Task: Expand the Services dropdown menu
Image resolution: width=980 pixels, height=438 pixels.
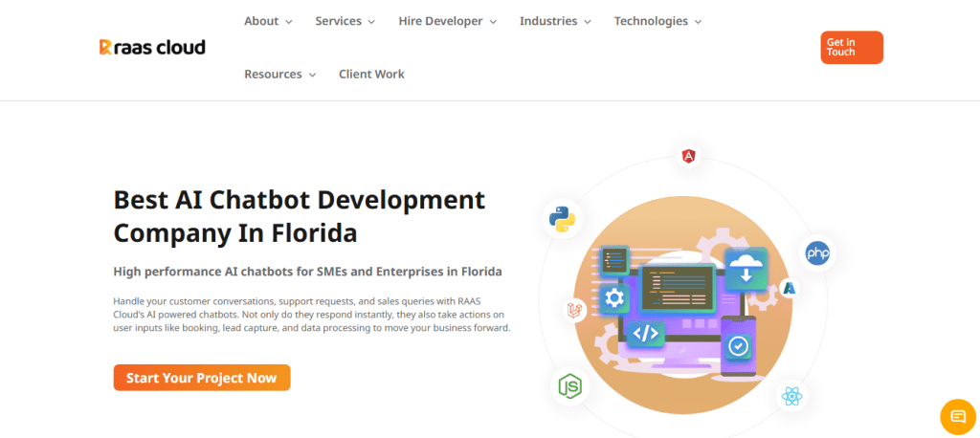Action: [345, 21]
